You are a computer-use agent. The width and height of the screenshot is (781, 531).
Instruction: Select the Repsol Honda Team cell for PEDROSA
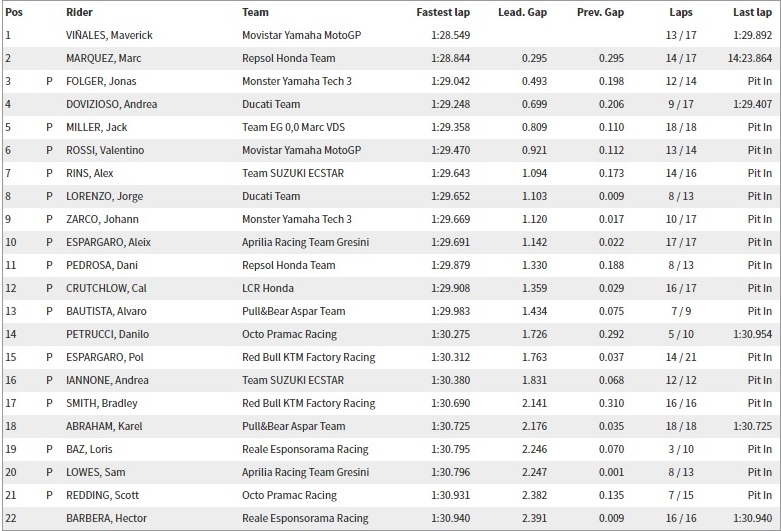[x=288, y=266]
